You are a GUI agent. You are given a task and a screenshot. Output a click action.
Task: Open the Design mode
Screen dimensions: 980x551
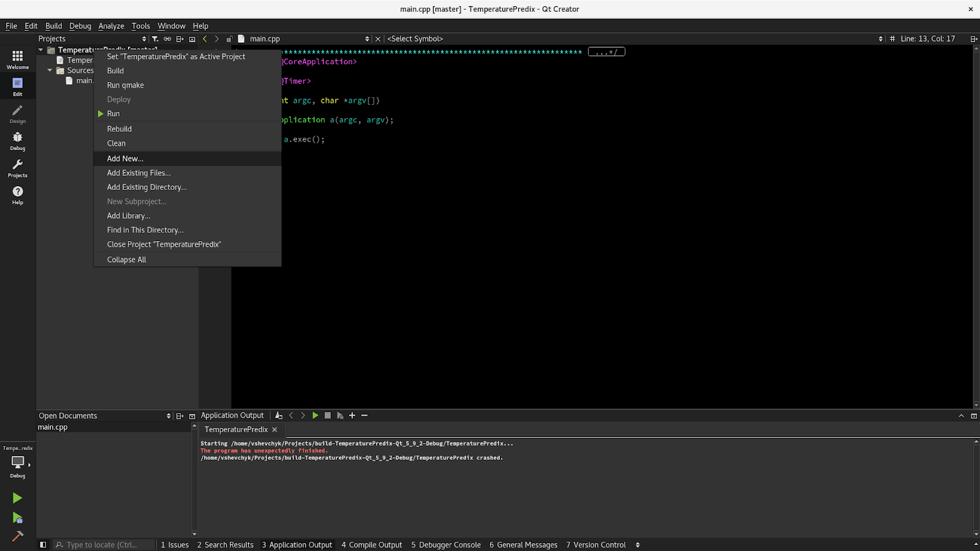click(x=17, y=113)
